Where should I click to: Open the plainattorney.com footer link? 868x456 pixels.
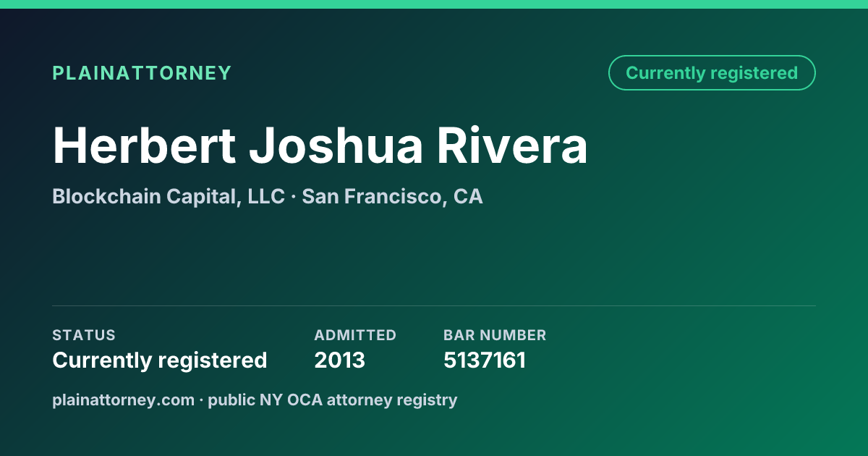coord(124,400)
